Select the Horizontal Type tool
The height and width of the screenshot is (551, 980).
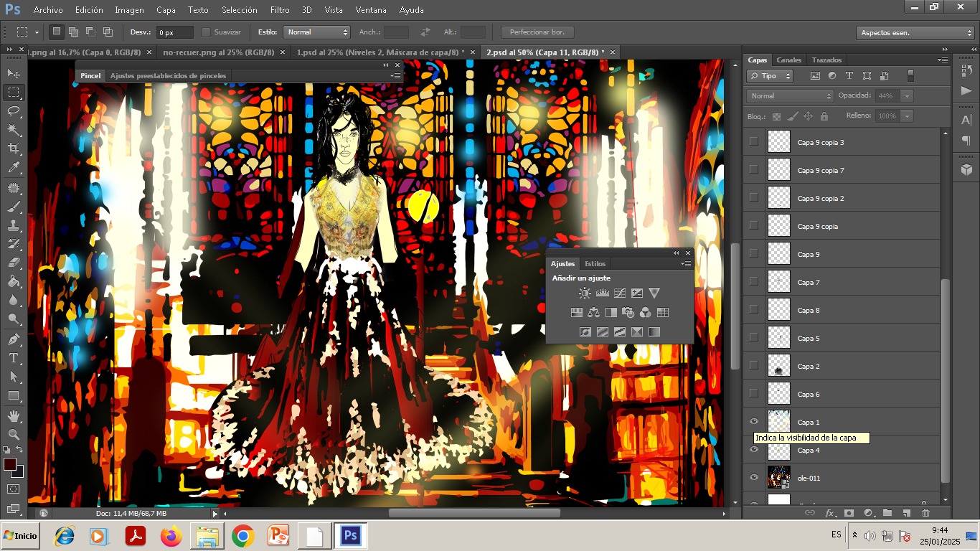click(x=14, y=358)
